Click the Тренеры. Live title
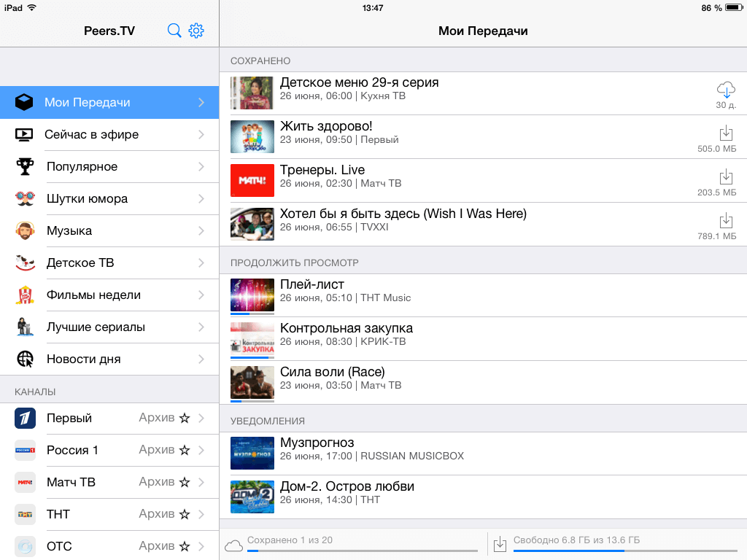747x560 pixels. [x=322, y=170]
